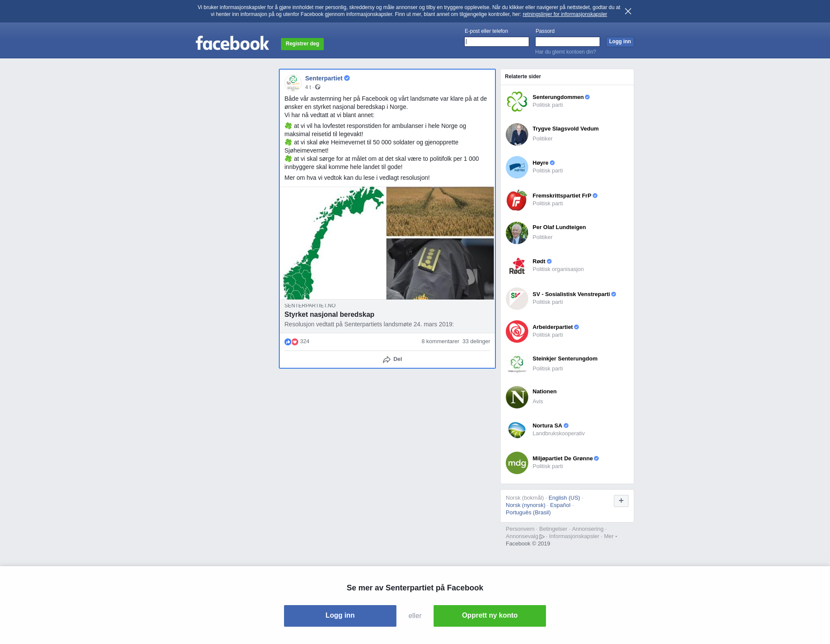Open Betingelser footer link
Image resolution: width=830 pixels, height=644 pixels.
[553, 529]
